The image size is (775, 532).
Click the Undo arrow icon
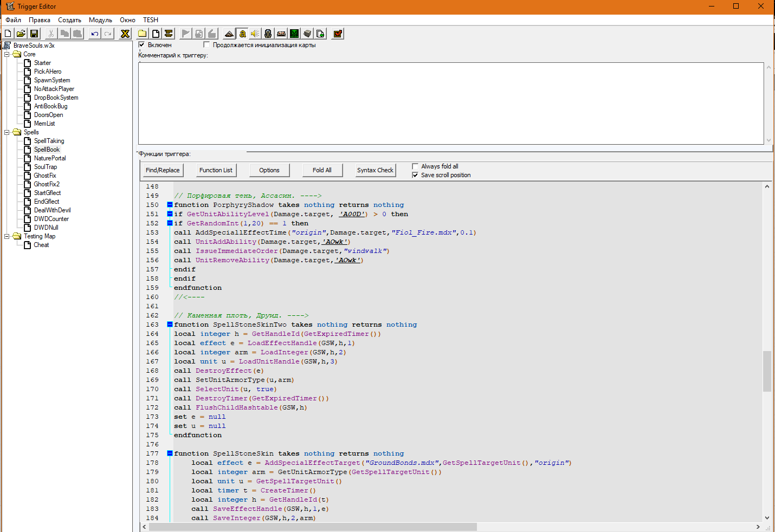(x=95, y=34)
